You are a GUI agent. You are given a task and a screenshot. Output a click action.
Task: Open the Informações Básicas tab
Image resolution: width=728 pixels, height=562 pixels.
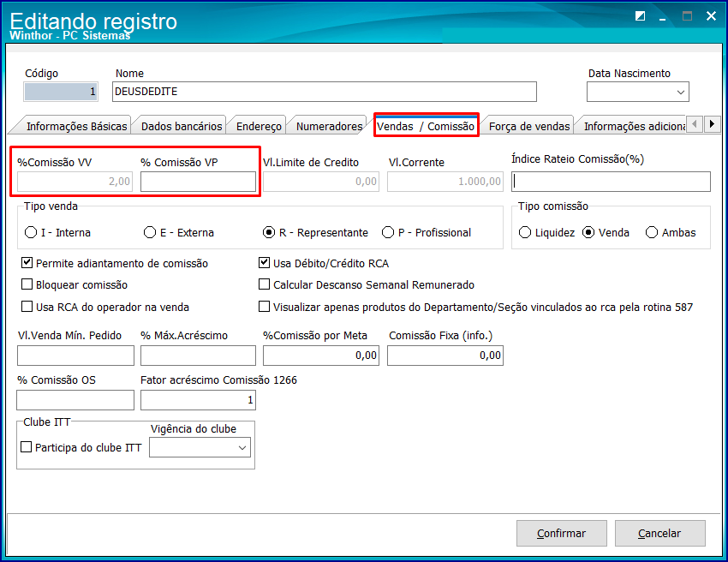(x=76, y=126)
